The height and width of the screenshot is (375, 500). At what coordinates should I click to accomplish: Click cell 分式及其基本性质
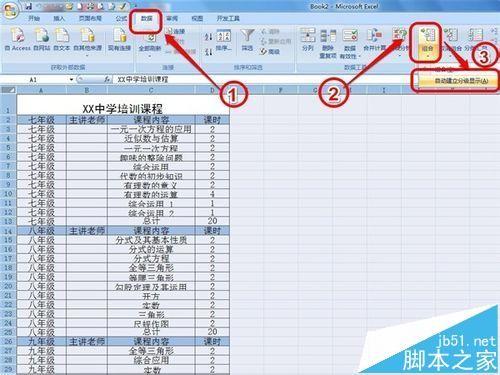151,240
